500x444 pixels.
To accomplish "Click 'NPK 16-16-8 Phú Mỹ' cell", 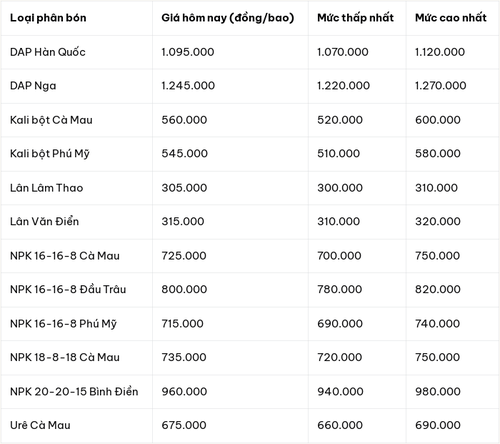I will [x=63, y=324].
